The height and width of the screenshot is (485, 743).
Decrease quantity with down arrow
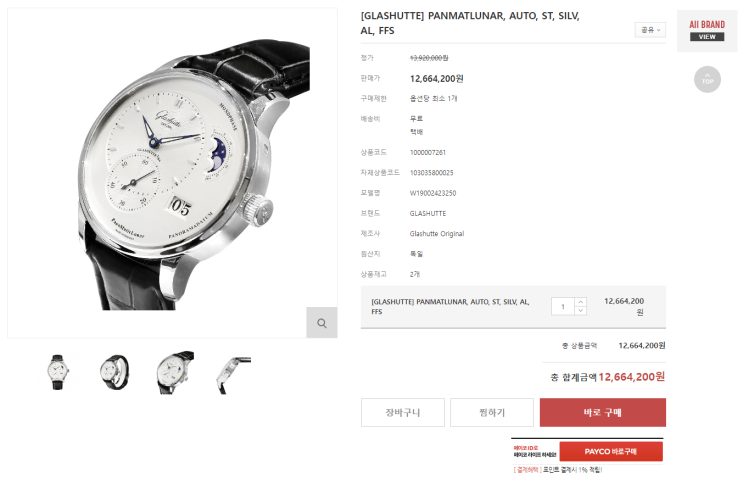click(580, 311)
